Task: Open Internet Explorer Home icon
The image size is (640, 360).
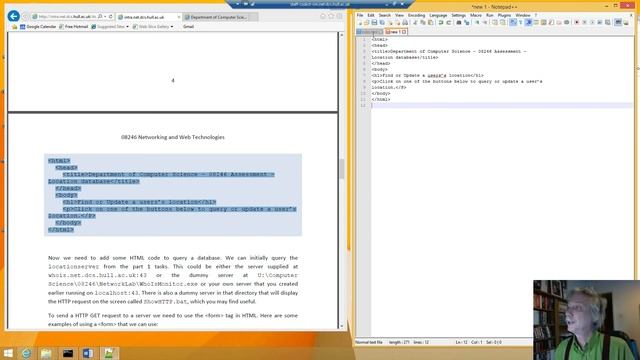Action: (x=323, y=16)
